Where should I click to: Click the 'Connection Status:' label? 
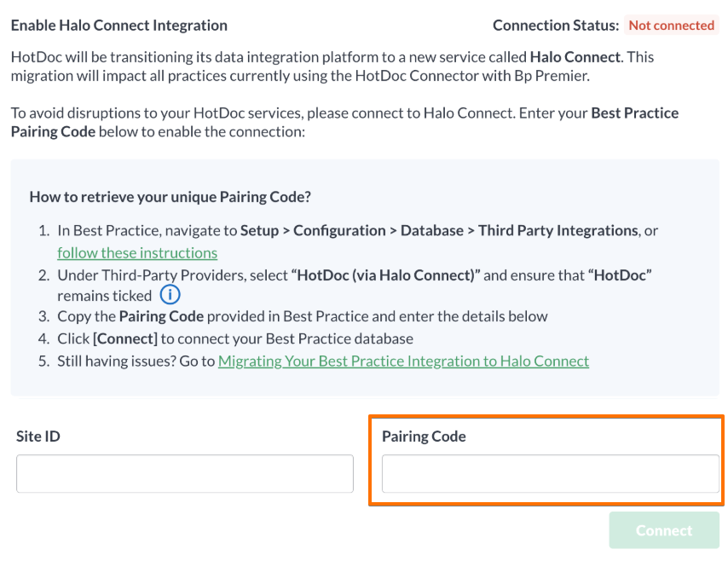tap(556, 25)
